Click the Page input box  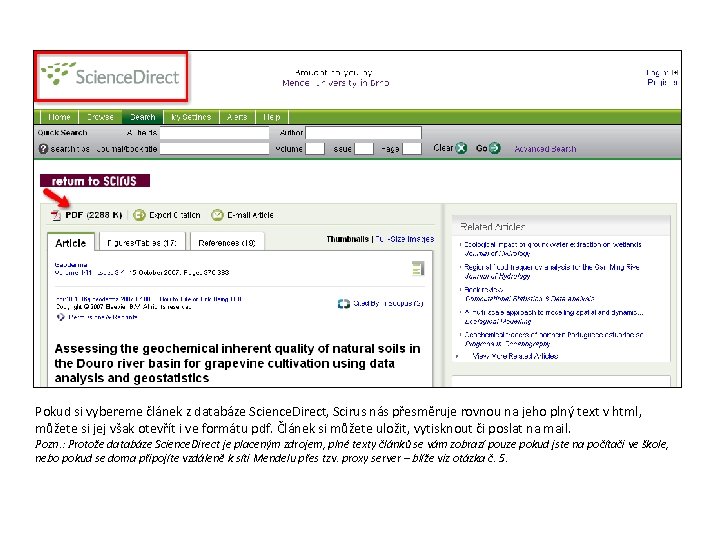(412, 149)
